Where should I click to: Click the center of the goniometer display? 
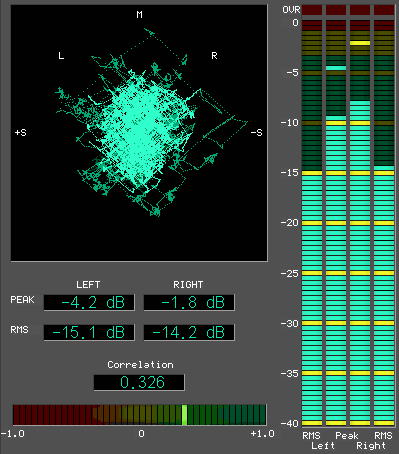139,133
